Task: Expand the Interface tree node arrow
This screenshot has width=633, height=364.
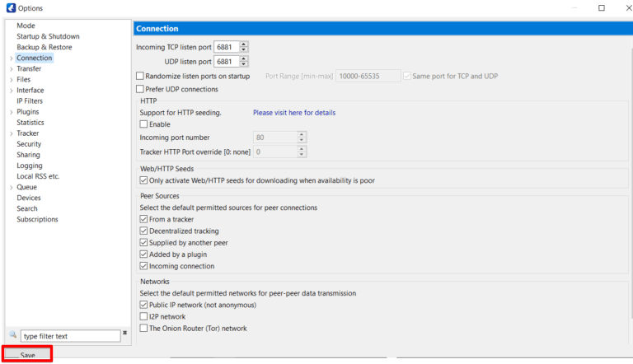Action: click(x=12, y=91)
